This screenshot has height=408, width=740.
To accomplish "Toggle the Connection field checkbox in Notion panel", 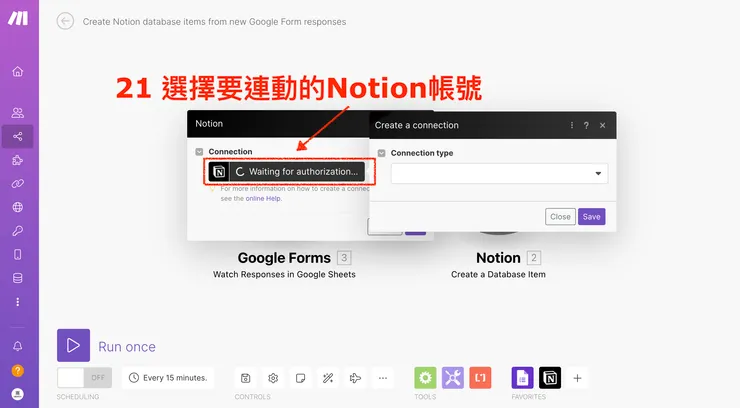I will (199, 151).
